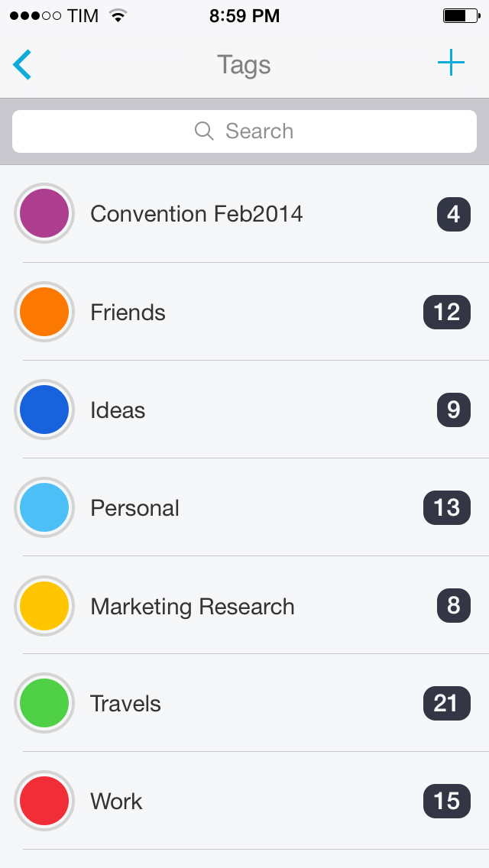This screenshot has width=489, height=868.
Task: Tap the Personal count badge 13
Action: [446, 507]
